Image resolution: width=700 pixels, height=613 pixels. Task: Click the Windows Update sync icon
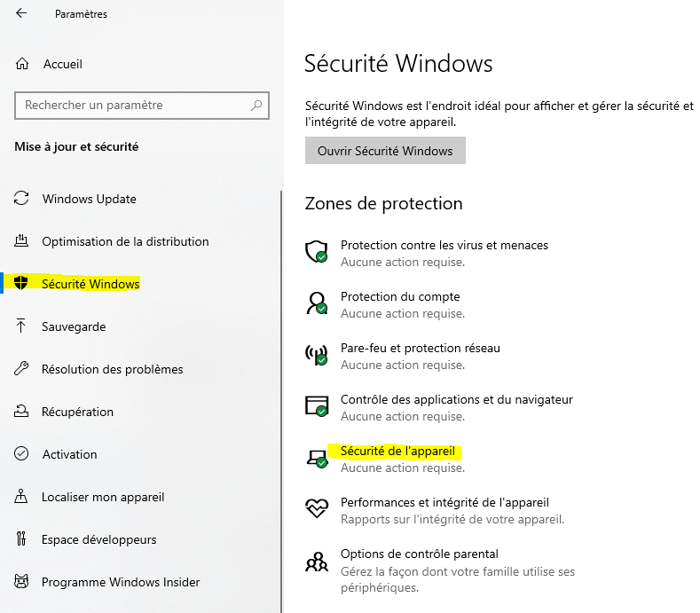[x=22, y=199]
